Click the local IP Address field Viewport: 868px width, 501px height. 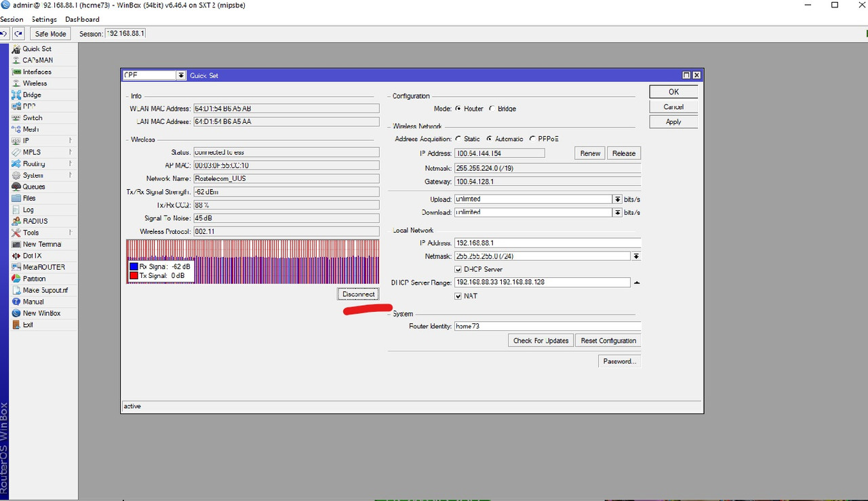pos(547,243)
